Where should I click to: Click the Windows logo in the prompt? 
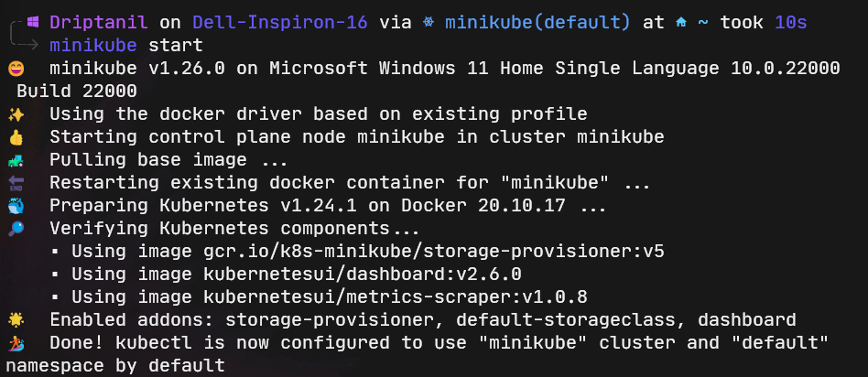tap(33, 22)
